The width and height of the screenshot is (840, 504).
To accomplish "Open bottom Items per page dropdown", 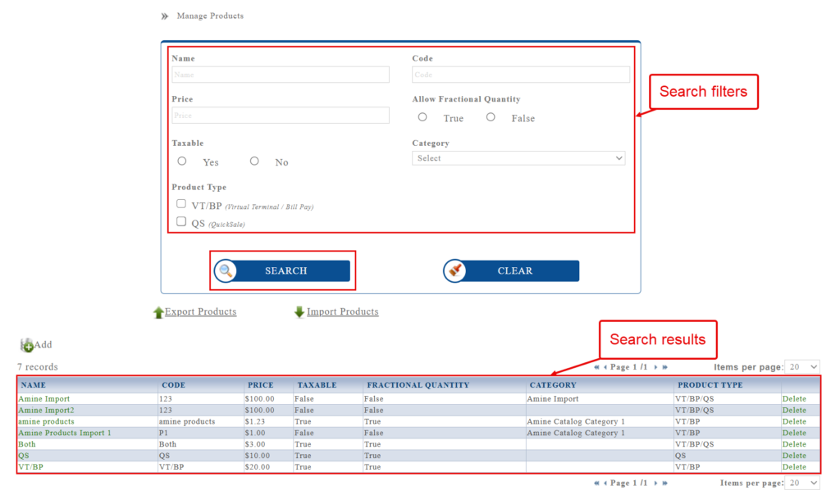I will 801,484.
